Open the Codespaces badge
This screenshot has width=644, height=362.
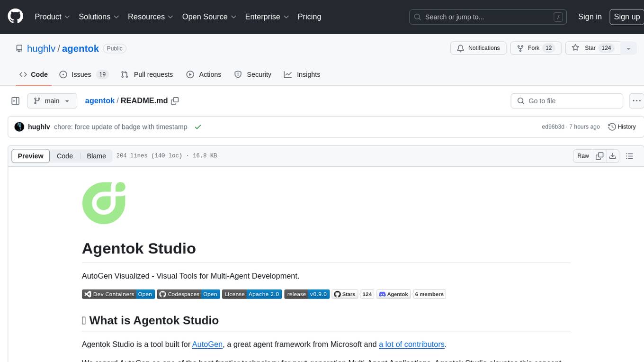(188, 294)
